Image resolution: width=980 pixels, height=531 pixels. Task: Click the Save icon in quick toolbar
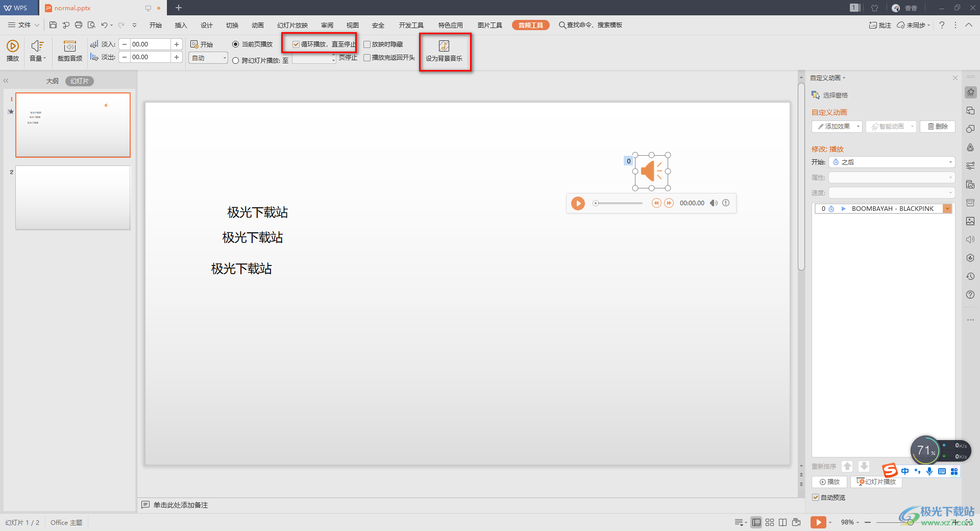click(x=53, y=25)
